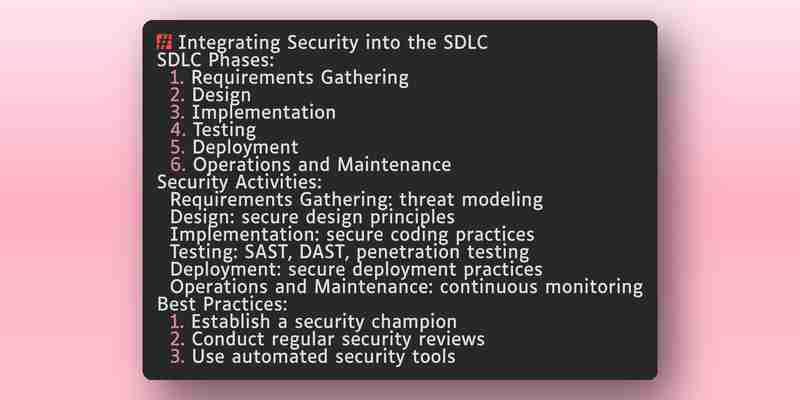Viewport: 800px width, 400px height.
Task: Click the Implementation phase list item
Action: (x=253, y=112)
